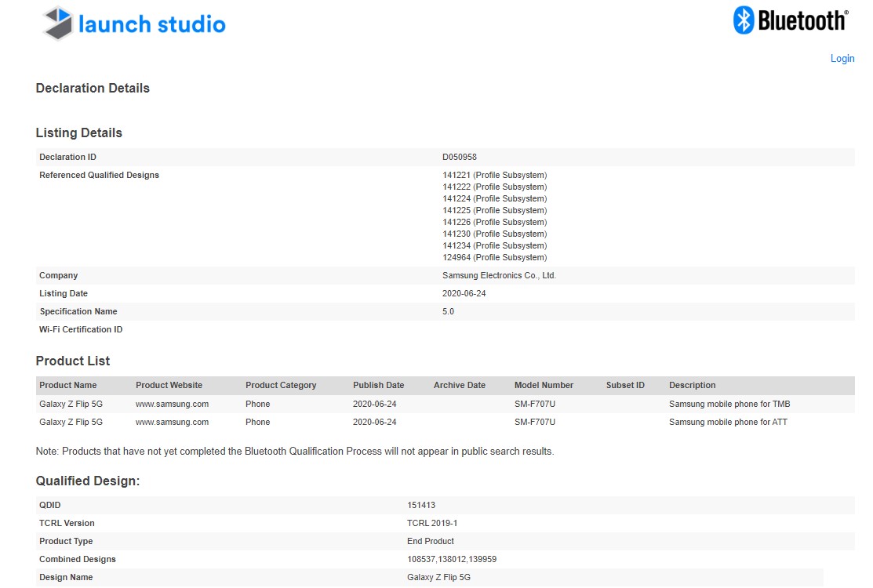The width and height of the screenshot is (873, 588).
Task: Click the Wi-Fi Certification ID label
Action: click(81, 329)
